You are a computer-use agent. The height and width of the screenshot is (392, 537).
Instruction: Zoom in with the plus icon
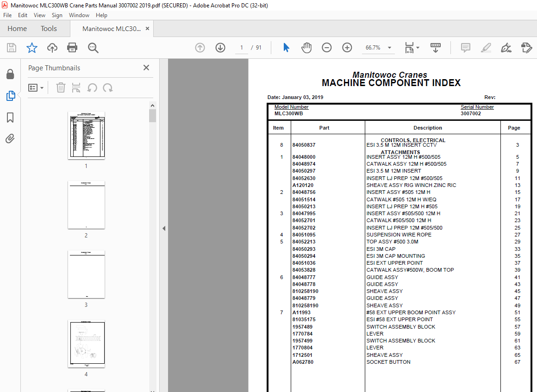[347, 48]
